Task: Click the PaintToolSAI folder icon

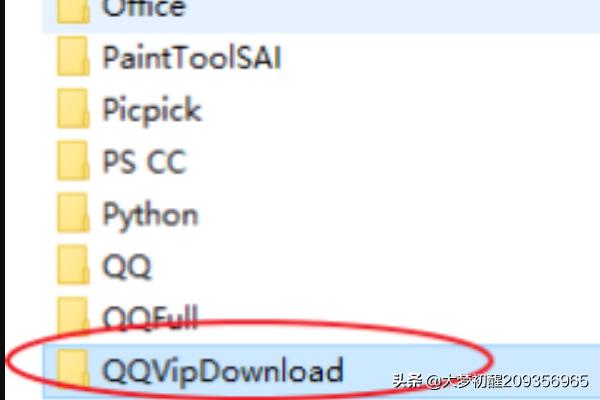Action: (x=73, y=57)
